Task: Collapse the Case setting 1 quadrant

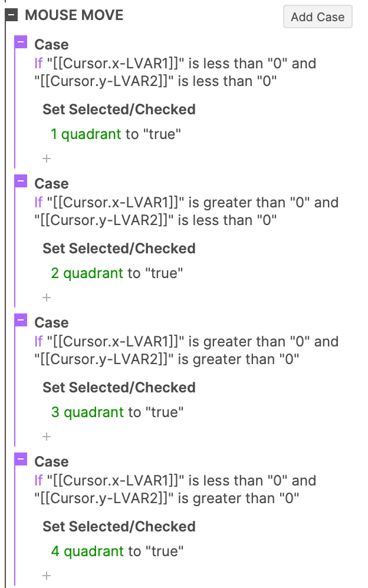Action: point(22,42)
